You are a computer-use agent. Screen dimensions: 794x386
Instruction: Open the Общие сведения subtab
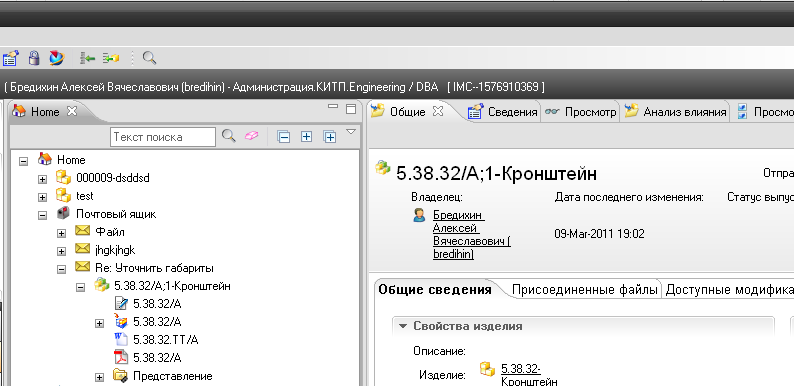pyautogui.click(x=435, y=290)
